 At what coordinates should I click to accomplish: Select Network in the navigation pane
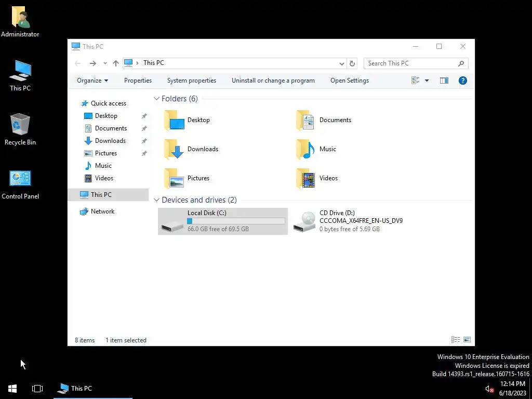pos(102,211)
